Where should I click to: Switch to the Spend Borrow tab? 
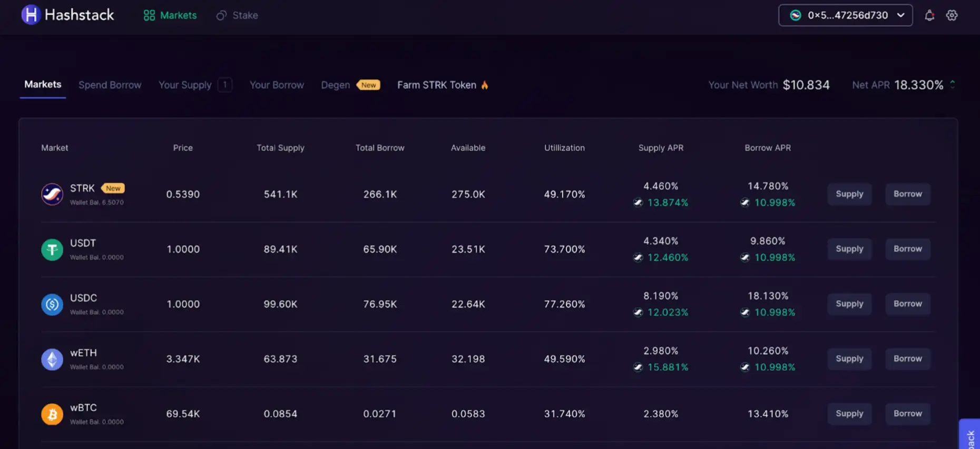click(110, 85)
